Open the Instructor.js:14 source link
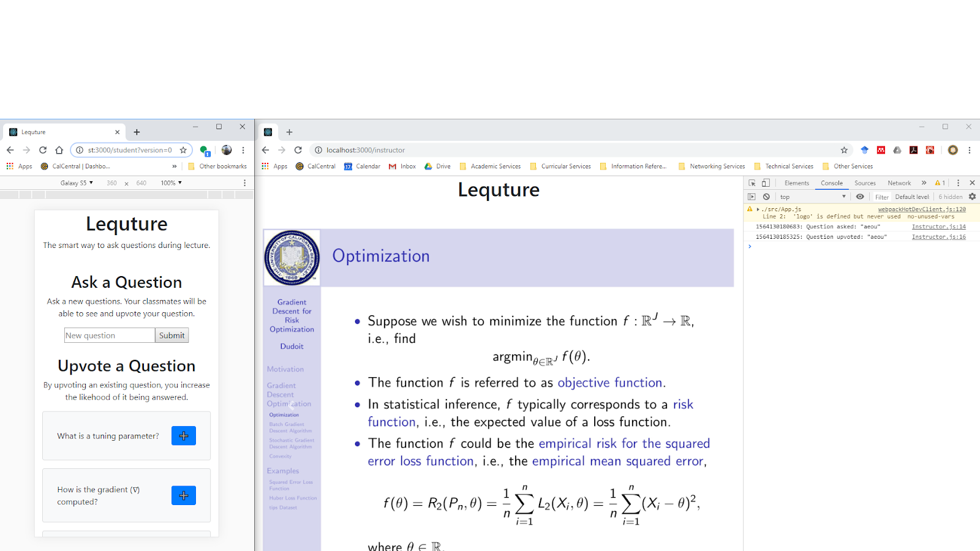This screenshot has height=551, width=980. [938, 227]
